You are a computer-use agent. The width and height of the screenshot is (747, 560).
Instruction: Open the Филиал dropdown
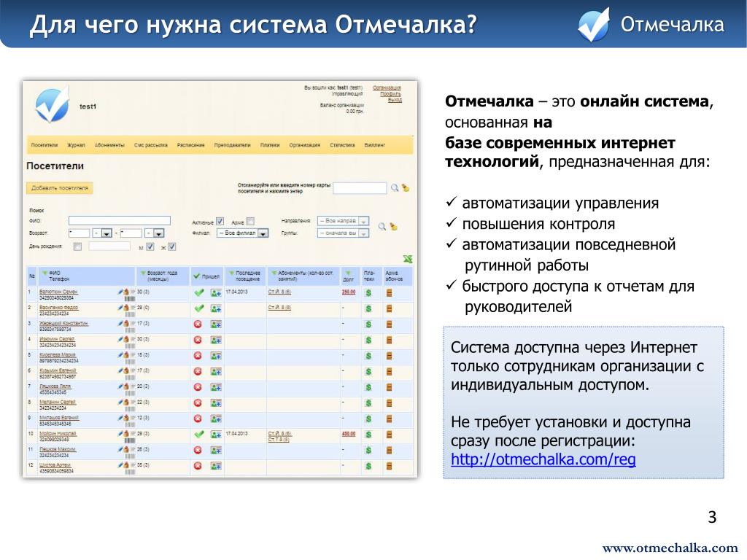(x=242, y=233)
